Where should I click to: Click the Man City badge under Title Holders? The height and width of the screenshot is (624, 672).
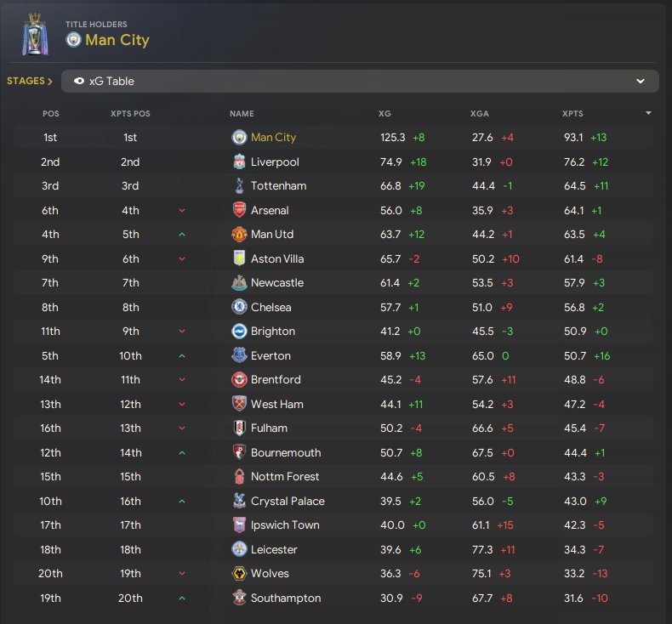tap(73, 40)
